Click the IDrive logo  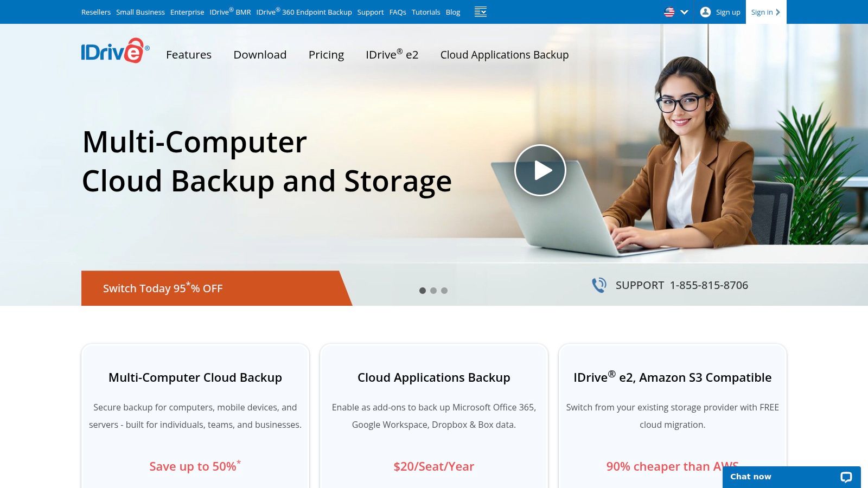pos(115,50)
